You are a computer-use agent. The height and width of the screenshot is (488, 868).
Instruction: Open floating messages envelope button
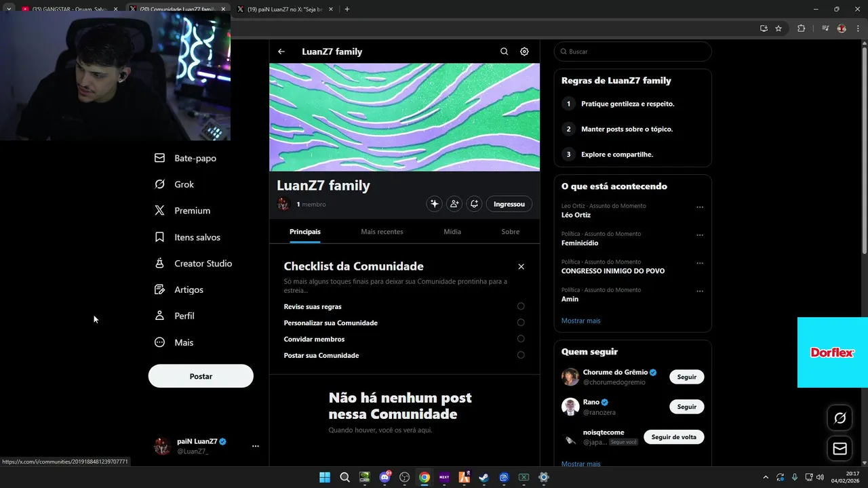coord(840,449)
